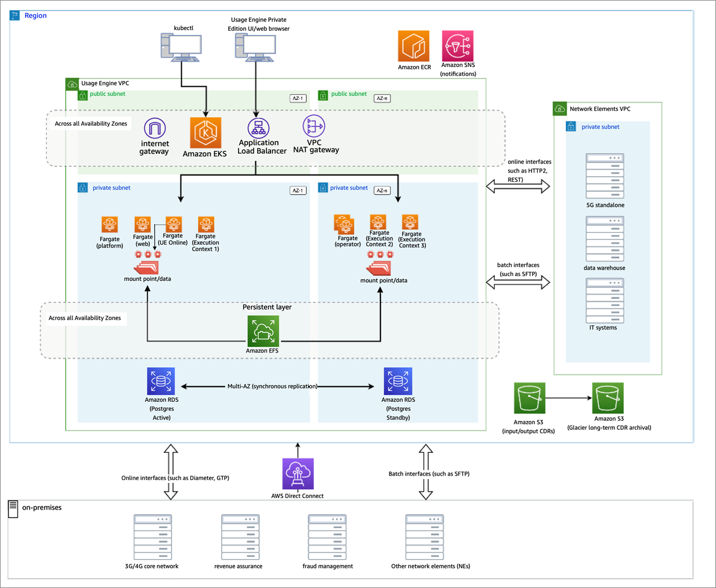Click "Other network elements (NEs)" label
The image size is (716, 588).
(431, 566)
